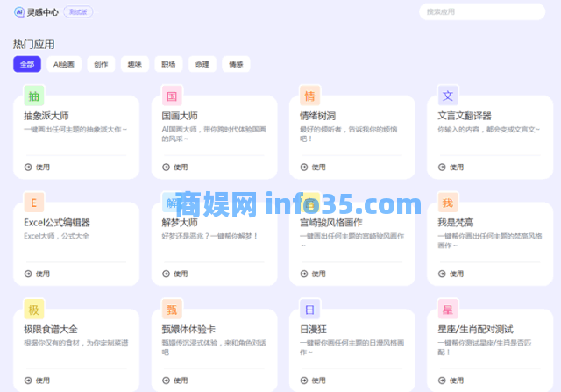Click the 宫崎骏风格画作 card title
This screenshot has height=392, width=561.
(331, 223)
